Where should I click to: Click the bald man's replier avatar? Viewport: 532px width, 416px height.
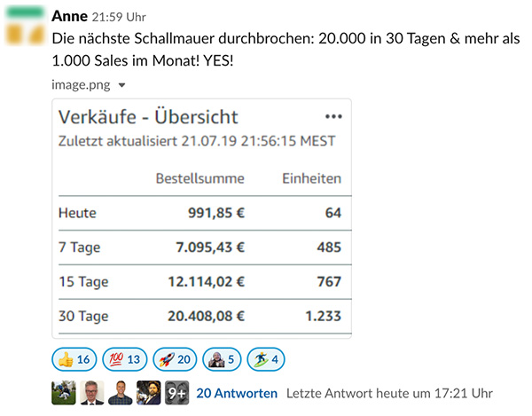[121, 393]
